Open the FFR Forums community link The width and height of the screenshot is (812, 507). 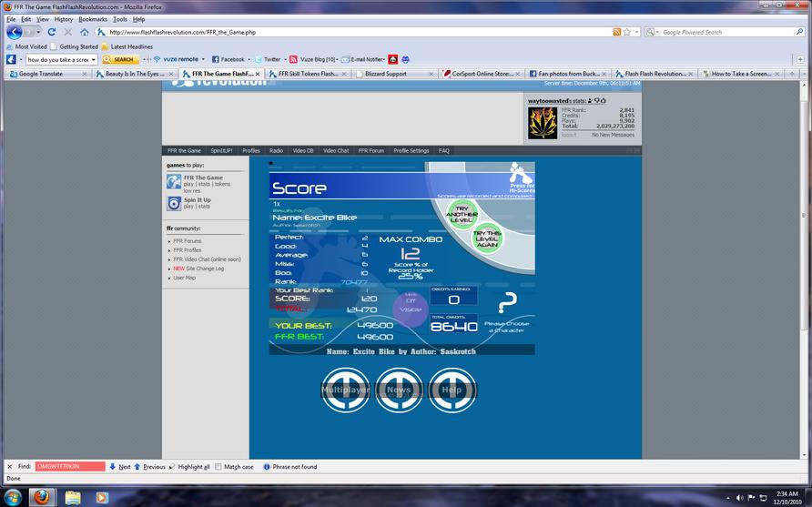(x=187, y=241)
